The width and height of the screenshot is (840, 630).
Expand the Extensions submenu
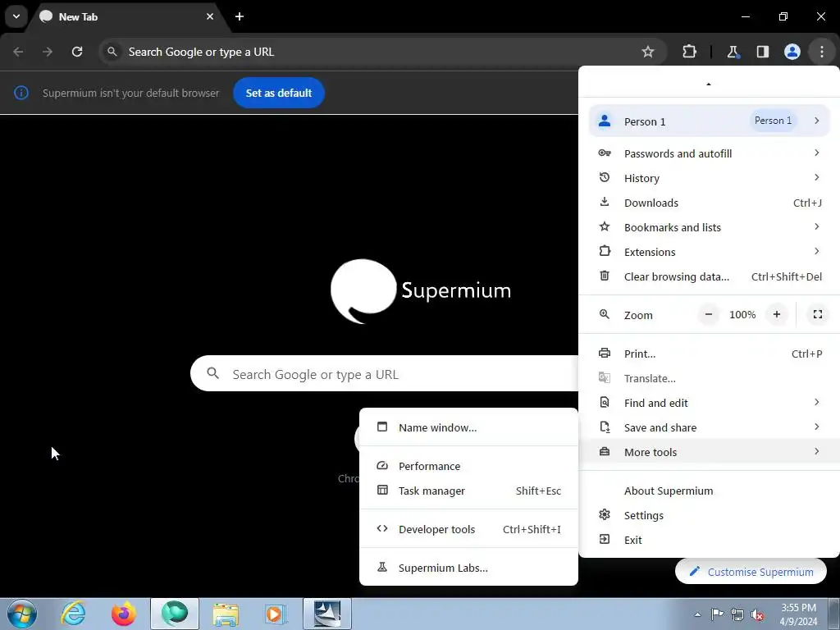(709, 252)
